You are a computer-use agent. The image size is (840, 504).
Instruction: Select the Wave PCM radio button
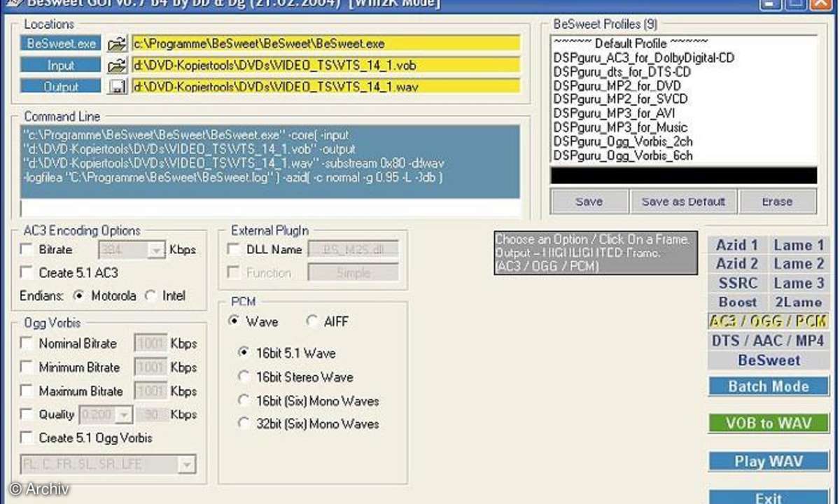234,322
